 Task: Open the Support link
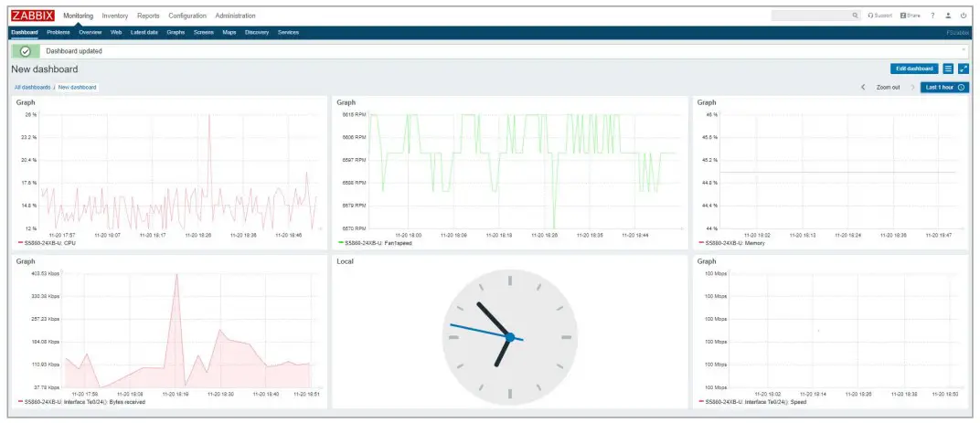coord(880,16)
